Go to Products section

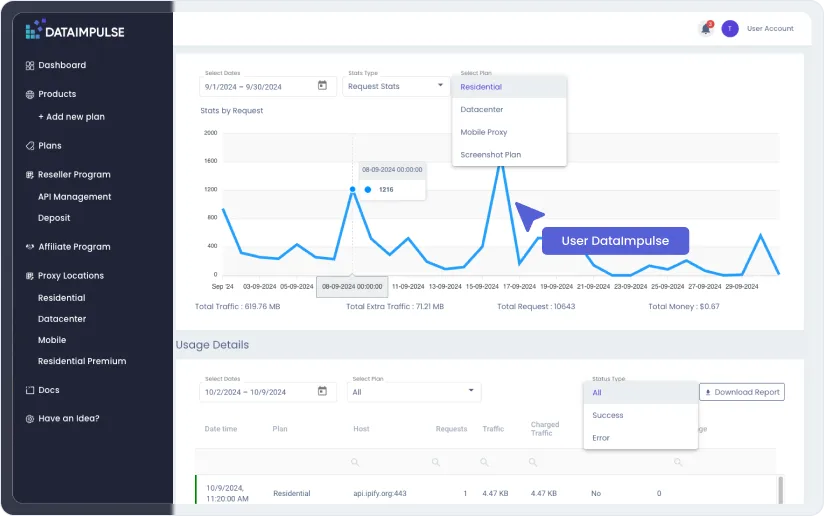pos(57,94)
